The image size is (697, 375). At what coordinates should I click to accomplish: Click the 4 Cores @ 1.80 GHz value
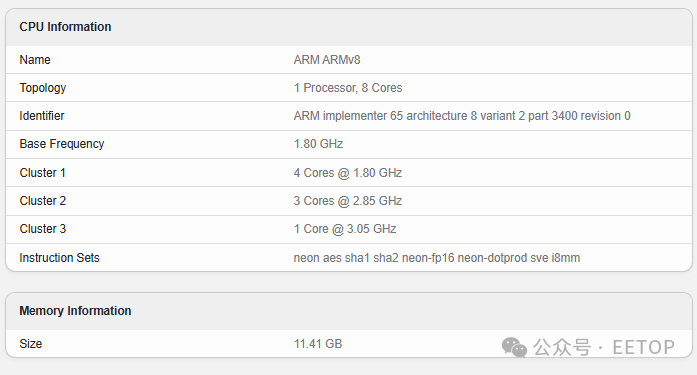point(348,173)
